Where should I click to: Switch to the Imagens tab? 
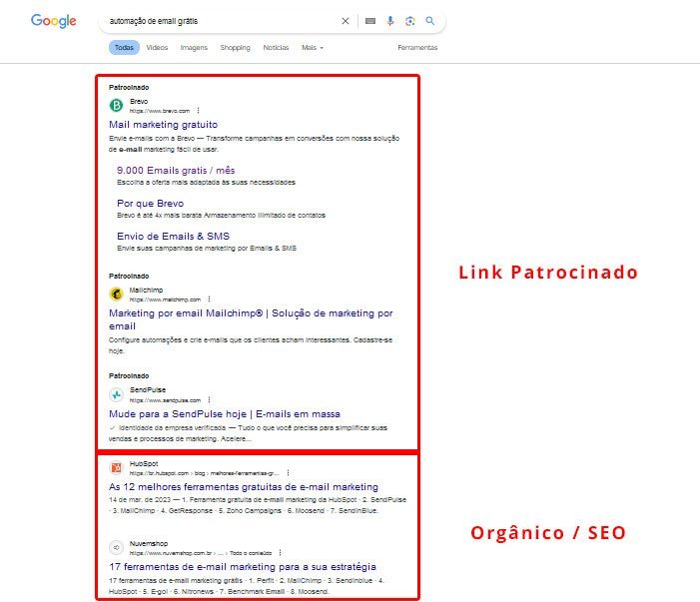pos(194,47)
